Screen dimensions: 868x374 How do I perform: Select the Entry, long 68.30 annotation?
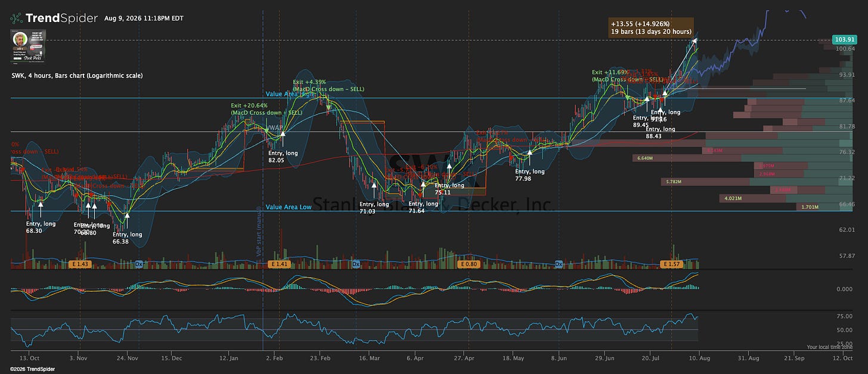[41, 227]
